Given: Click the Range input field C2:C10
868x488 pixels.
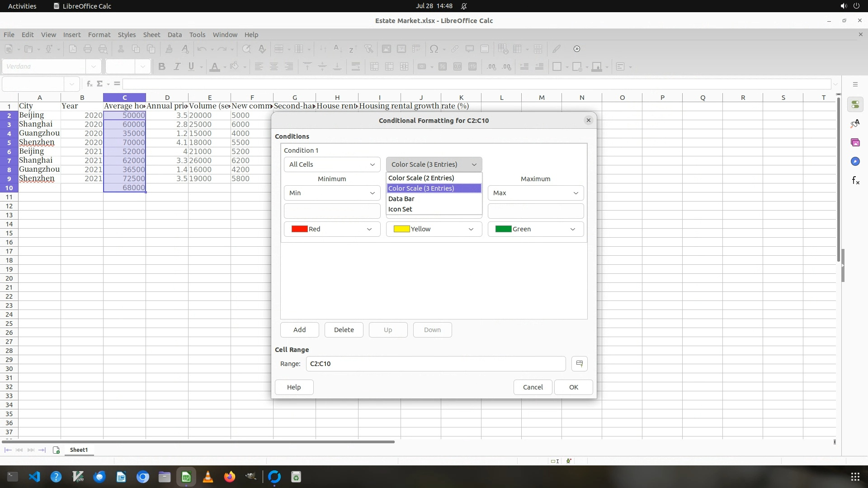Looking at the screenshot, I should pos(435,364).
